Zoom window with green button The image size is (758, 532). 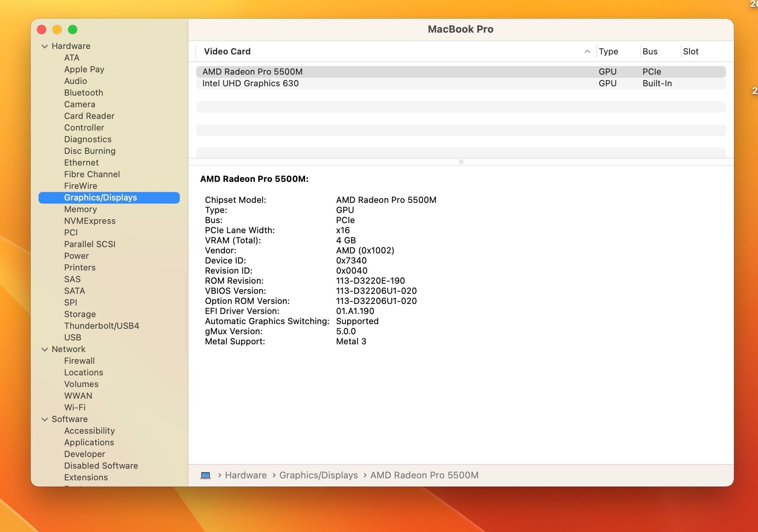click(73, 30)
